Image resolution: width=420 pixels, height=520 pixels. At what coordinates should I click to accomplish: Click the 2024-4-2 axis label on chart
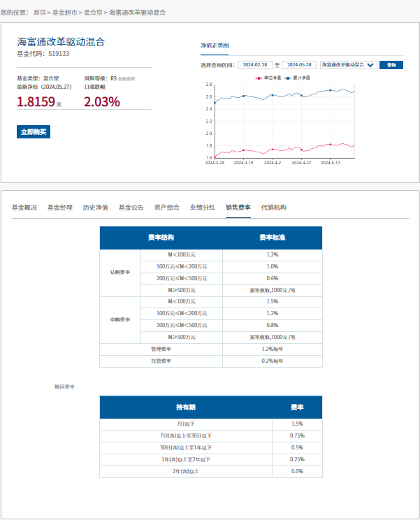click(x=273, y=163)
